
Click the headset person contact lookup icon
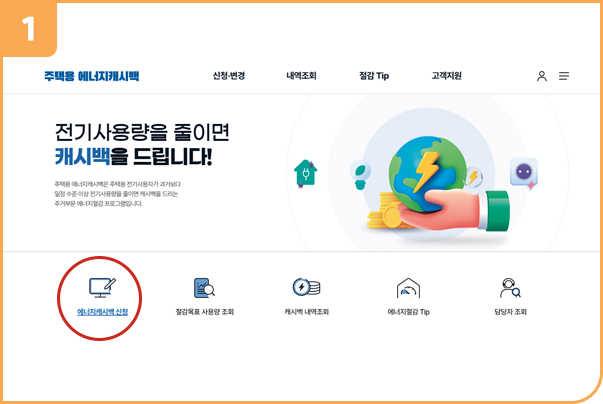[x=510, y=288]
